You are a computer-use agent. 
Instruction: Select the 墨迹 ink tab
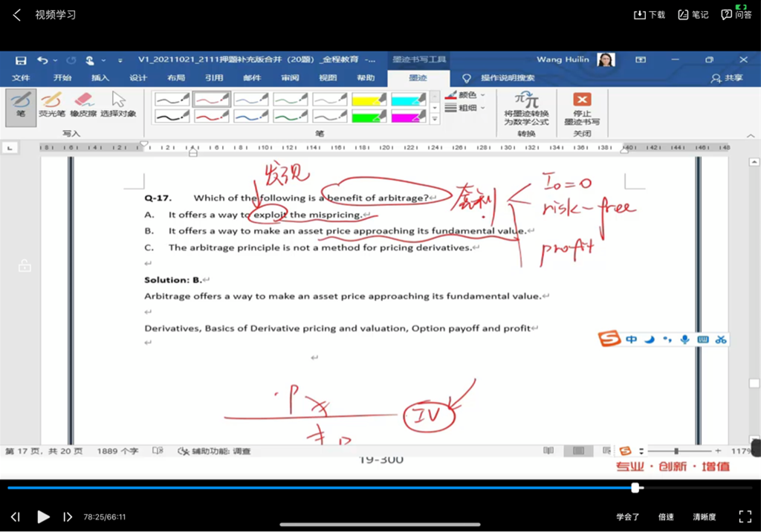(x=418, y=78)
